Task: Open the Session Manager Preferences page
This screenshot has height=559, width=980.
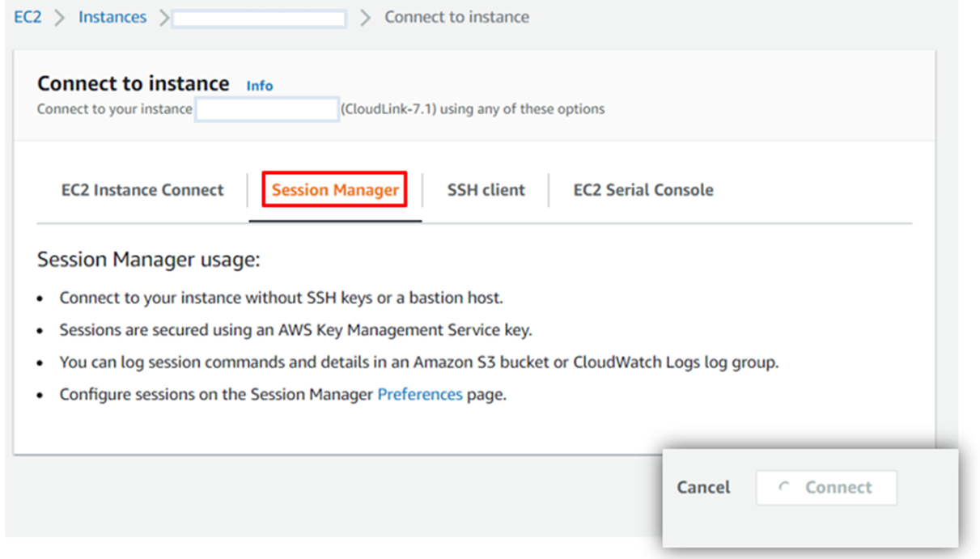Action: [x=420, y=394]
